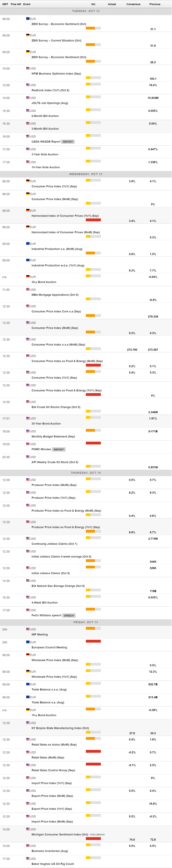Click the Vol. column header
Viewport: 172px width, 868px height.
coord(93,4)
